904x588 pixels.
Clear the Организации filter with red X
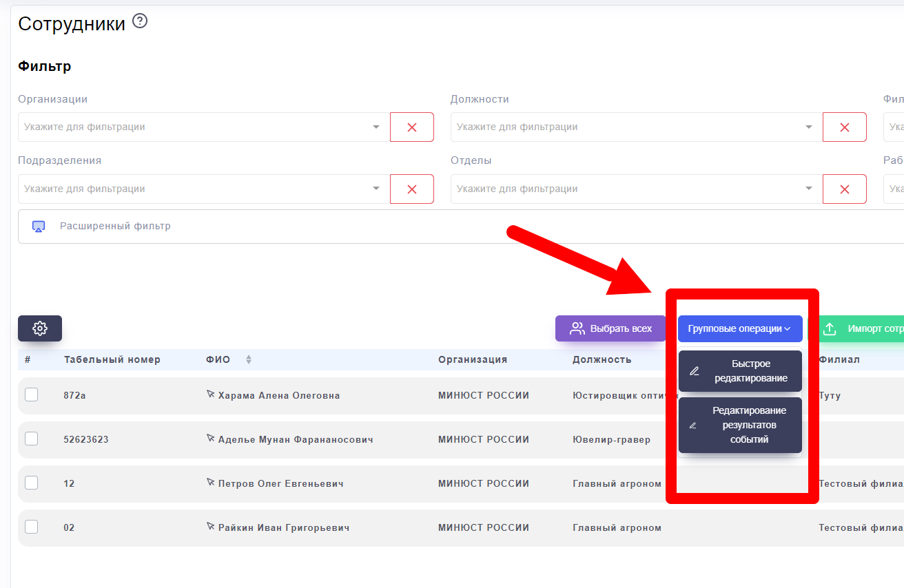point(412,127)
